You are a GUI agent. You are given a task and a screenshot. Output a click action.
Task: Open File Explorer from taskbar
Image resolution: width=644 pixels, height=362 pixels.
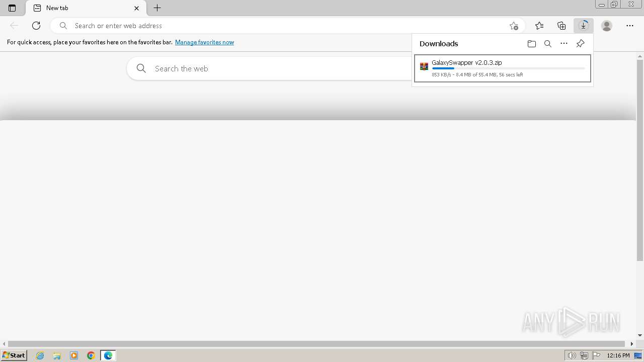(57, 355)
